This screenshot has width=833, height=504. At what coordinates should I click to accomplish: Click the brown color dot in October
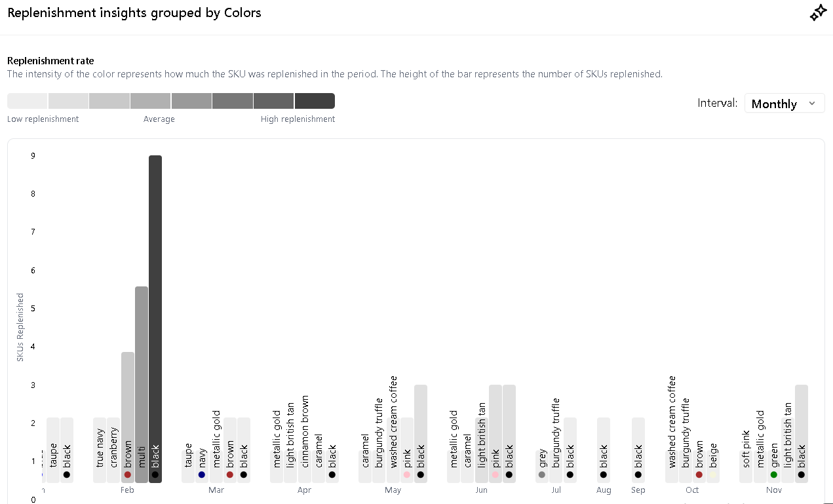click(x=699, y=475)
